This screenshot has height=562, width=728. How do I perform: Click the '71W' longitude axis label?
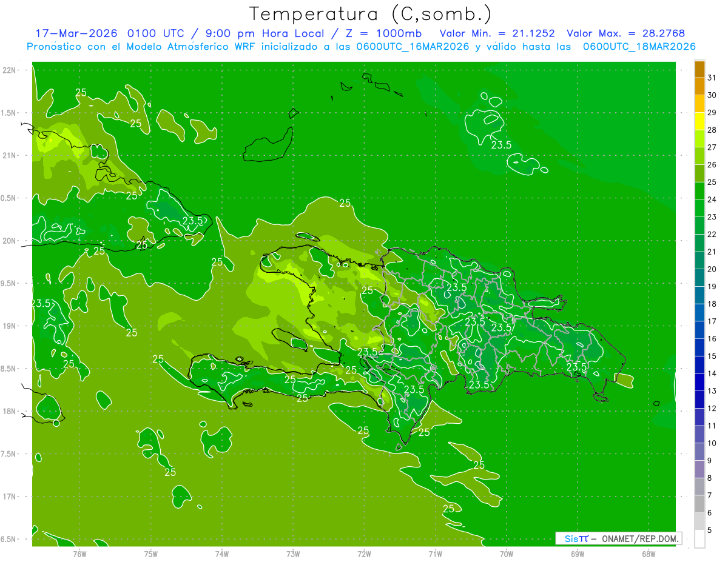tap(435, 554)
